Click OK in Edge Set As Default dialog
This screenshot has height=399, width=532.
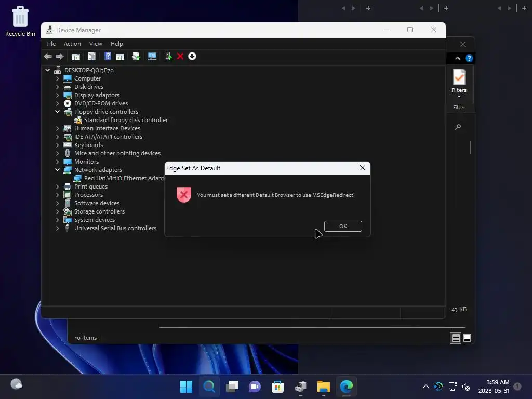coord(343,227)
